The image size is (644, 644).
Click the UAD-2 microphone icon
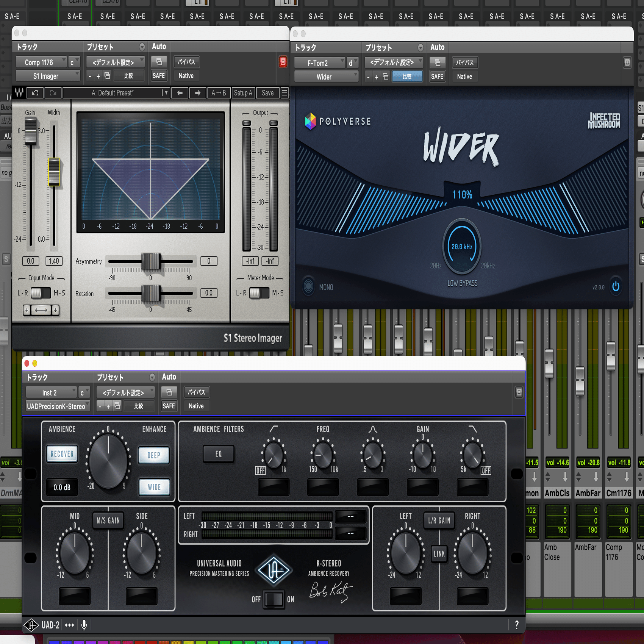pos(84,625)
